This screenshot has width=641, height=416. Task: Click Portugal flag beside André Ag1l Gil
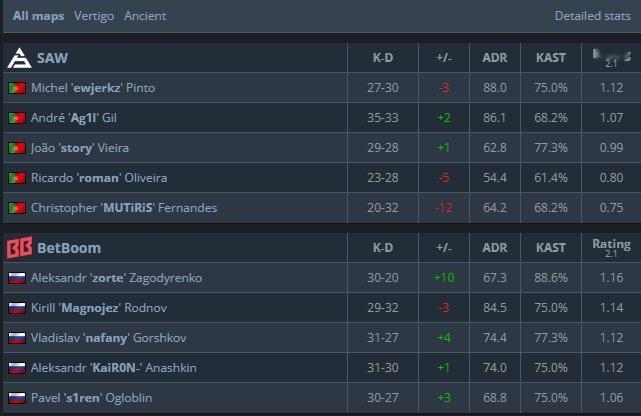17,118
